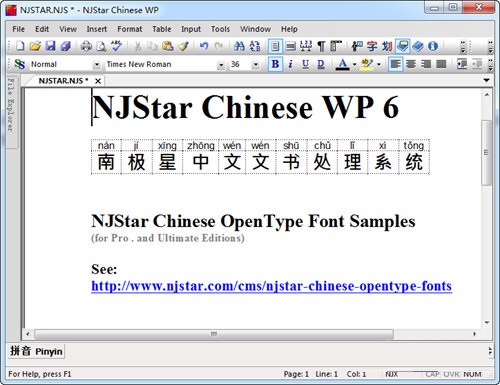Expand the font color arrow
Viewport: 500px width, 385px height.
click(x=354, y=64)
